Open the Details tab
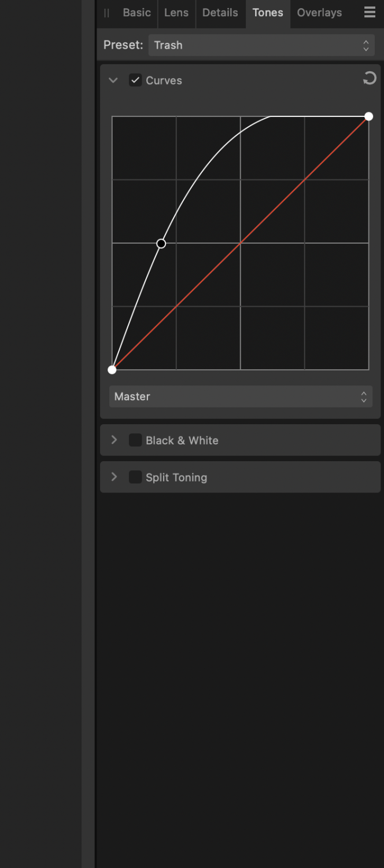 [x=220, y=12]
